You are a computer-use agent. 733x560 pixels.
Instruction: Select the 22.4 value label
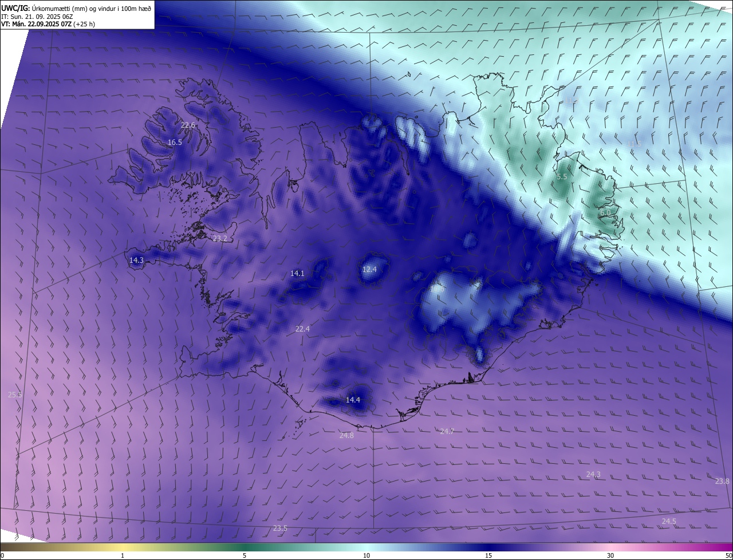point(302,329)
